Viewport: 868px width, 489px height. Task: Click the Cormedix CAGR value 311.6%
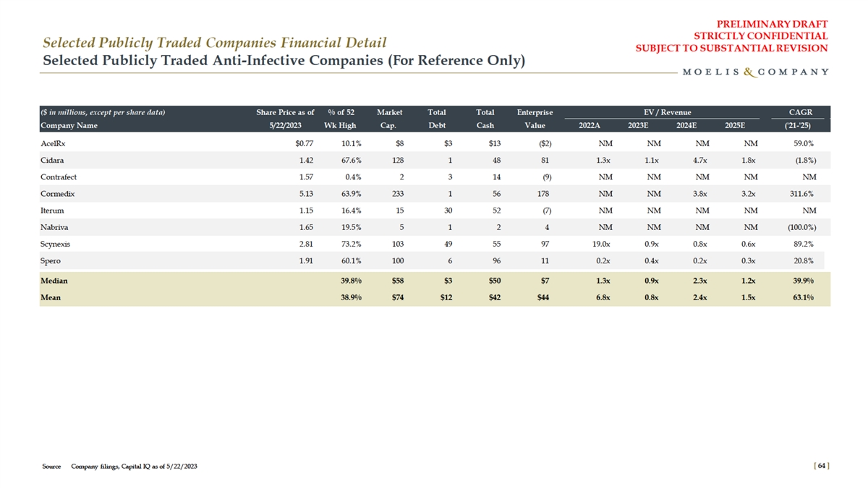click(799, 193)
